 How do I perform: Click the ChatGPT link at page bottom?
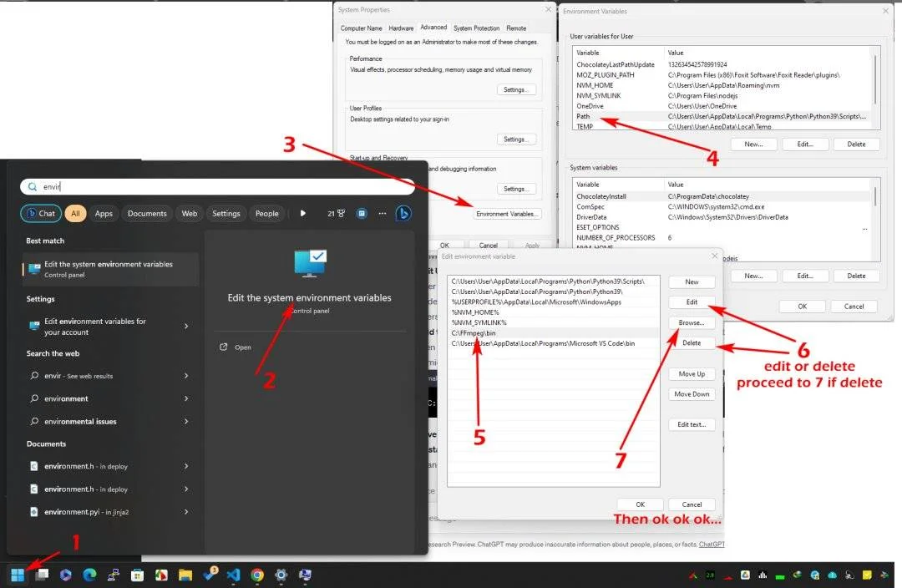point(712,544)
